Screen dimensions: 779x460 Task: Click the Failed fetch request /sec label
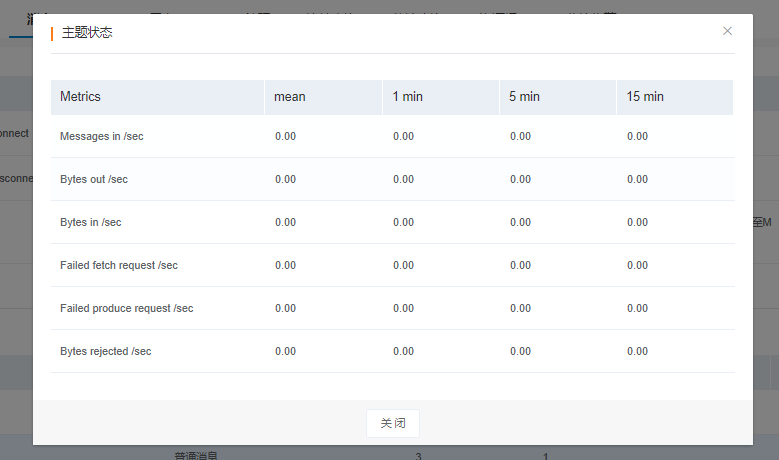point(119,265)
